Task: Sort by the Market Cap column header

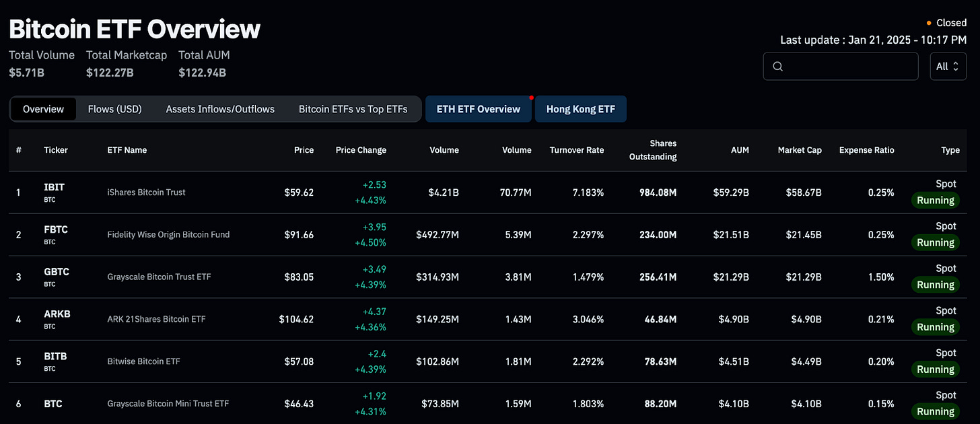Action: pos(800,150)
